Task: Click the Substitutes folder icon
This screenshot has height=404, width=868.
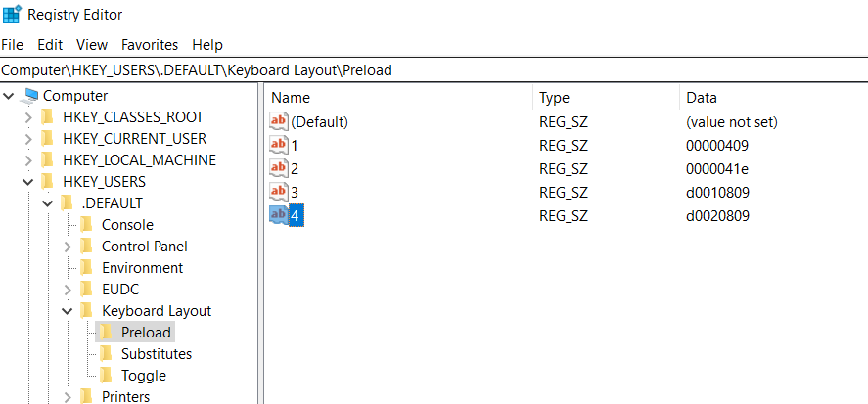Action: (105, 354)
